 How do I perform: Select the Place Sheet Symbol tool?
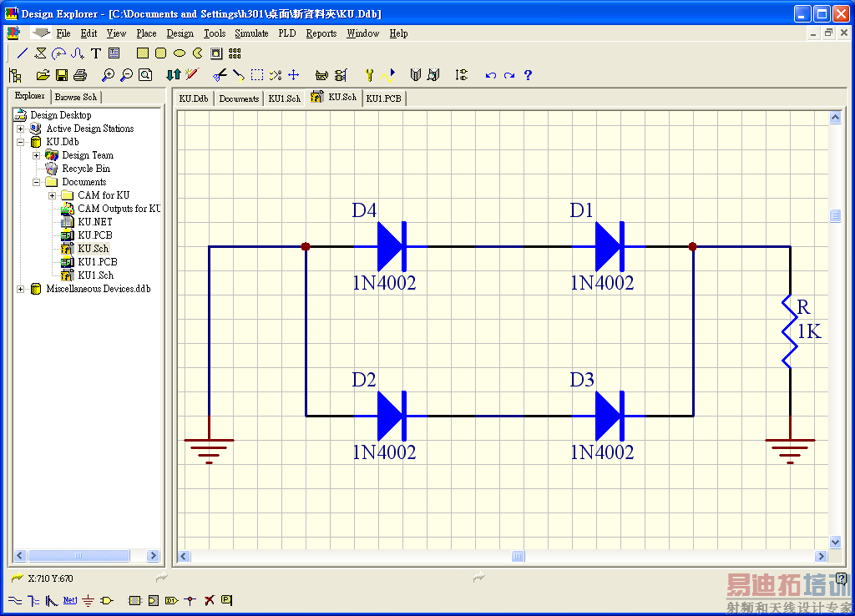pos(134,601)
